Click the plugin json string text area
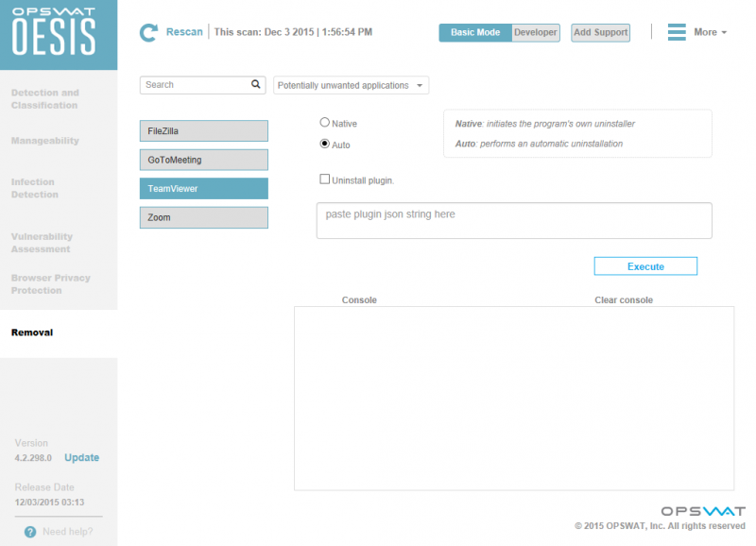This screenshot has height=546, width=756. (x=514, y=221)
